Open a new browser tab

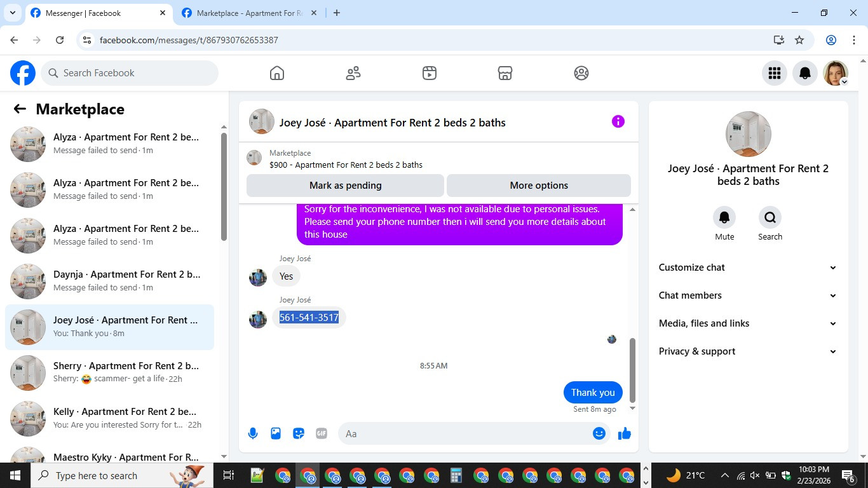pos(337,13)
